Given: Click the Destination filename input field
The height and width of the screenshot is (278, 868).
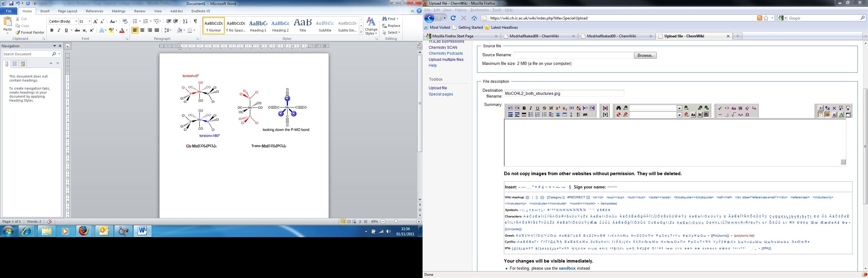Looking at the screenshot, I should (x=564, y=94).
